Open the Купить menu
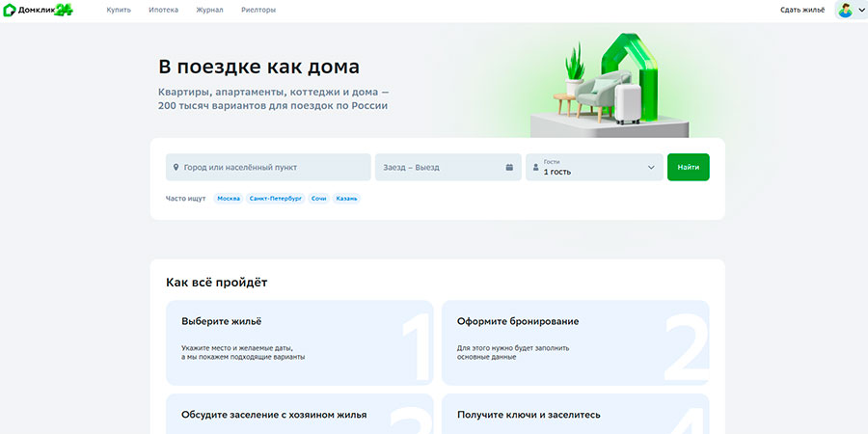Image resolution: width=868 pixels, height=434 pixels. pyautogui.click(x=119, y=10)
